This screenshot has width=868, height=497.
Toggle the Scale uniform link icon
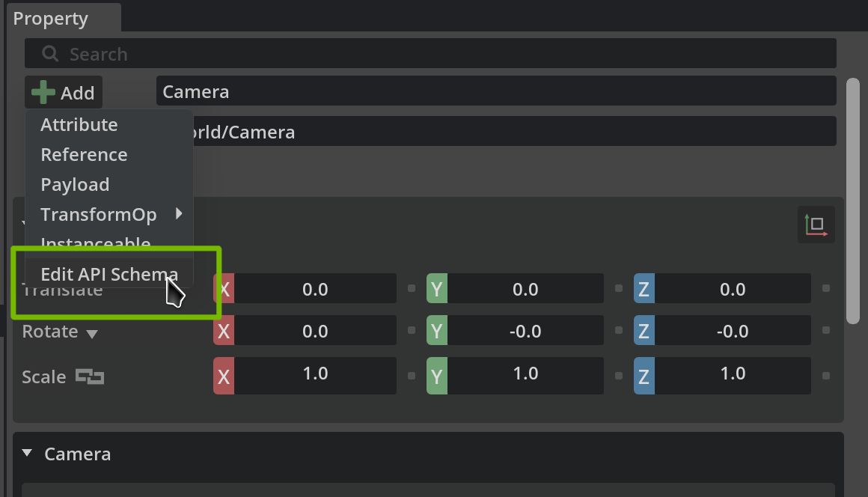tap(90, 376)
